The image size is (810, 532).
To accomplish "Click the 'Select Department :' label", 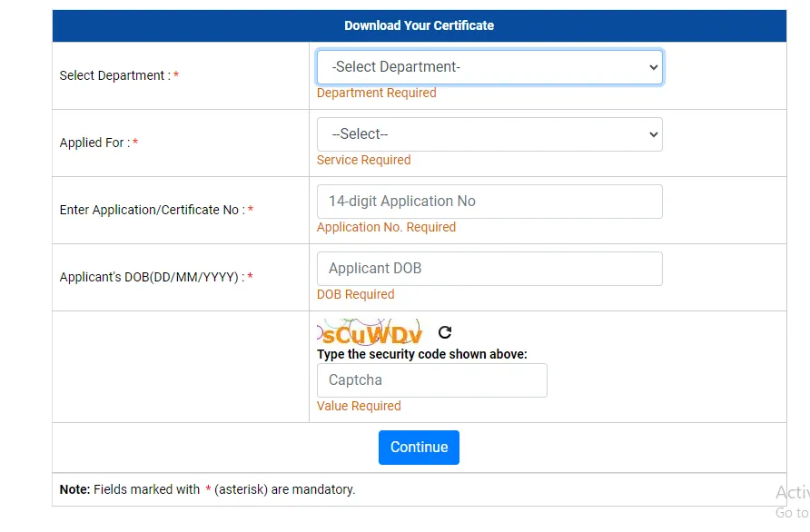I will pos(113,76).
